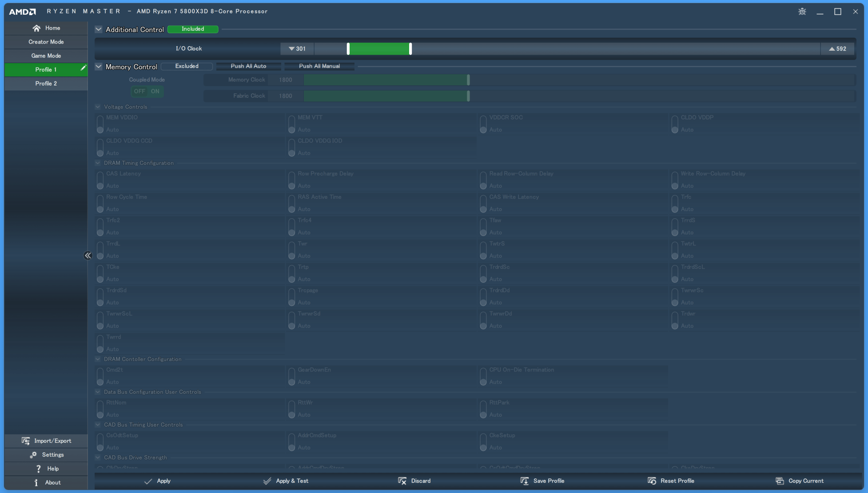Switch to Game Mode
Screen dimensions: 868x493
(x=46, y=56)
